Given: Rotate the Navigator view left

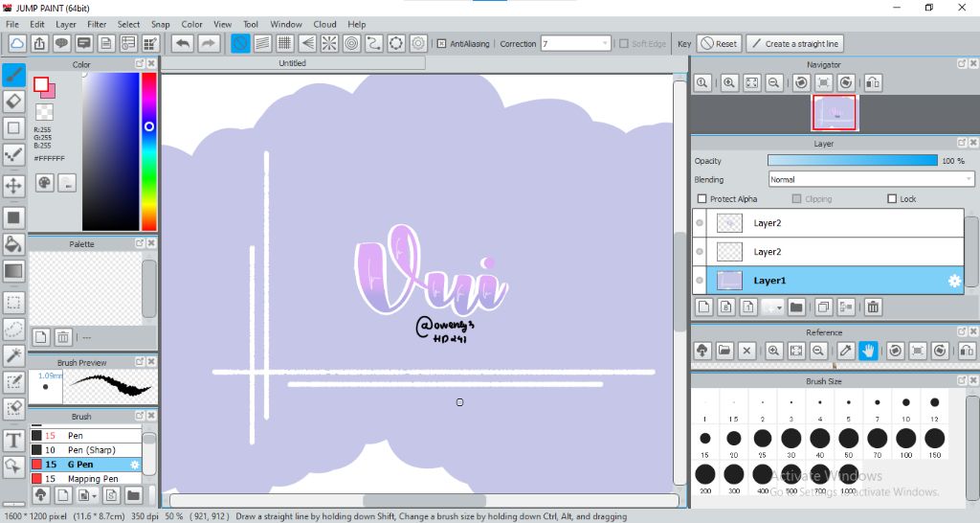Looking at the screenshot, I should point(801,82).
